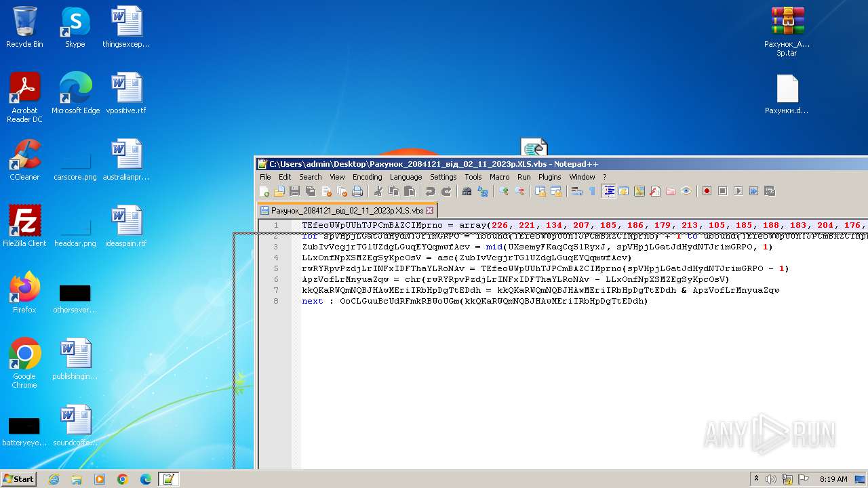
Task: Open the View menu
Action: click(337, 177)
